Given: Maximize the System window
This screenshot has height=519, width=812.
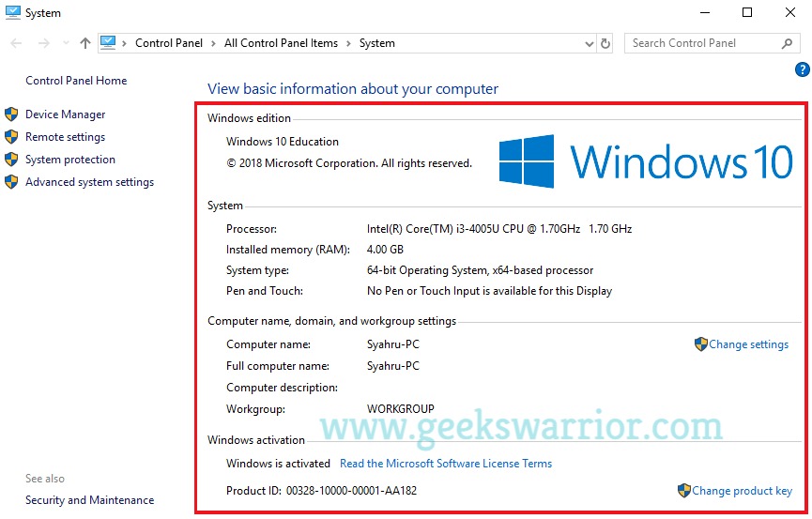Looking at the screenshot, I should [747, 12].
